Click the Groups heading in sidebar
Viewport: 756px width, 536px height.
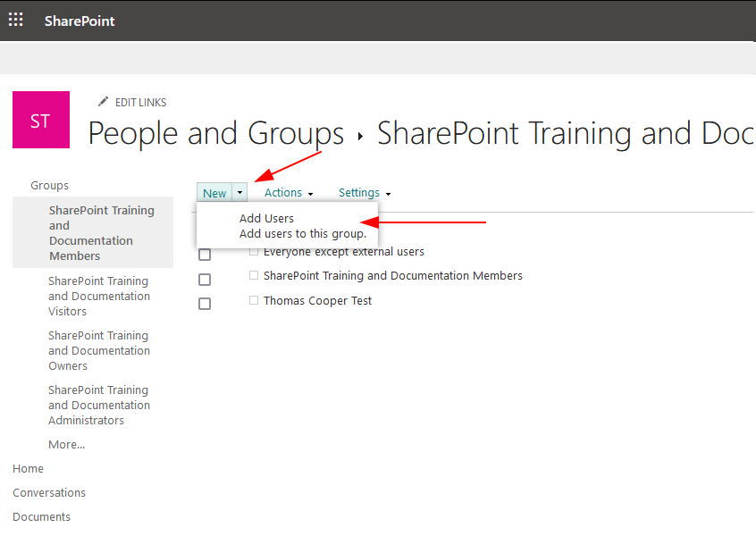click(x=50, y=186)
